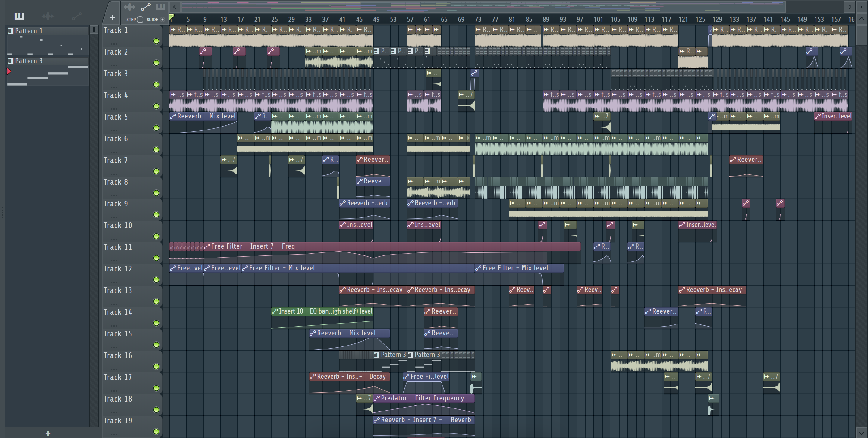Click bar 101 on the timeline ruler
This screenshot has height=438, width=868.
point(598,20)
